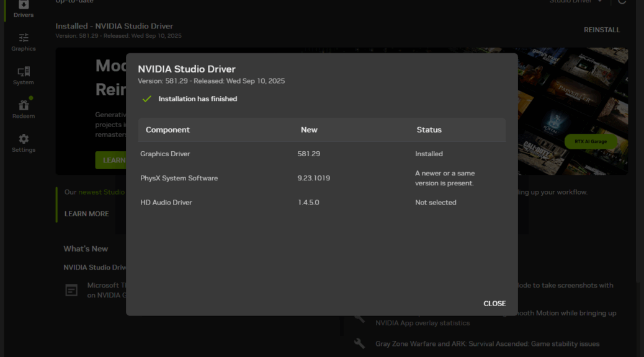Click the Component column header
The width and height of the screenshot is (644, 357).
168,130
